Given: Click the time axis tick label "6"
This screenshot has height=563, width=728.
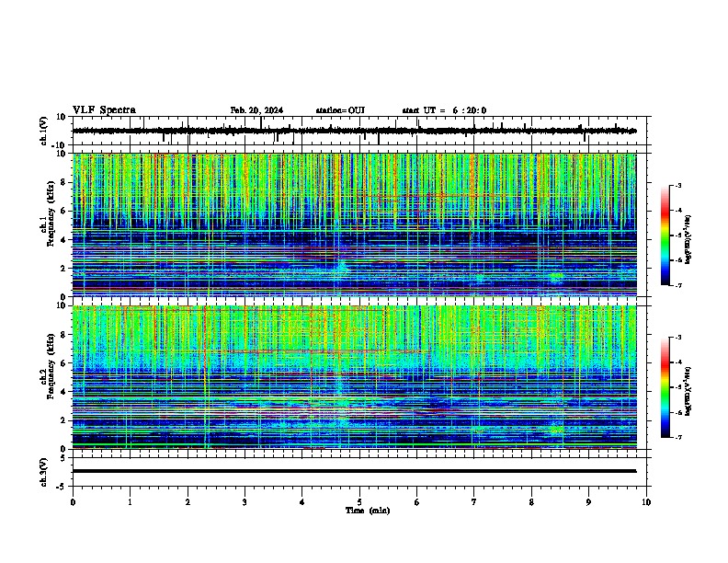Looking at the screenshot, I should tap(416, 502).
